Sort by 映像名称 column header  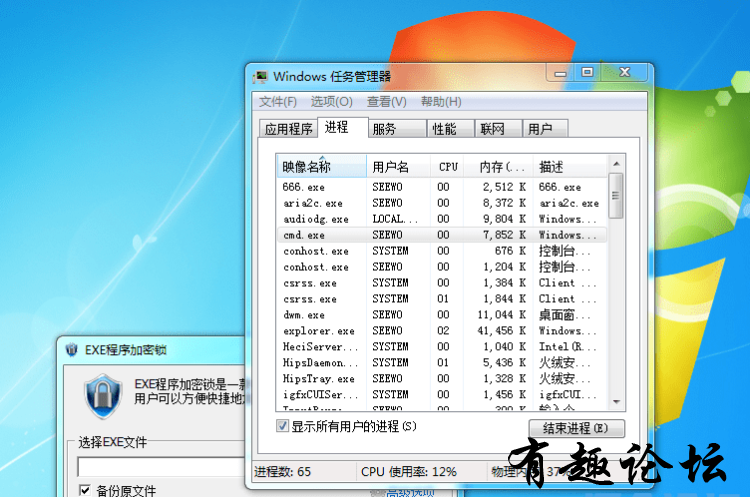coord(321,167)
